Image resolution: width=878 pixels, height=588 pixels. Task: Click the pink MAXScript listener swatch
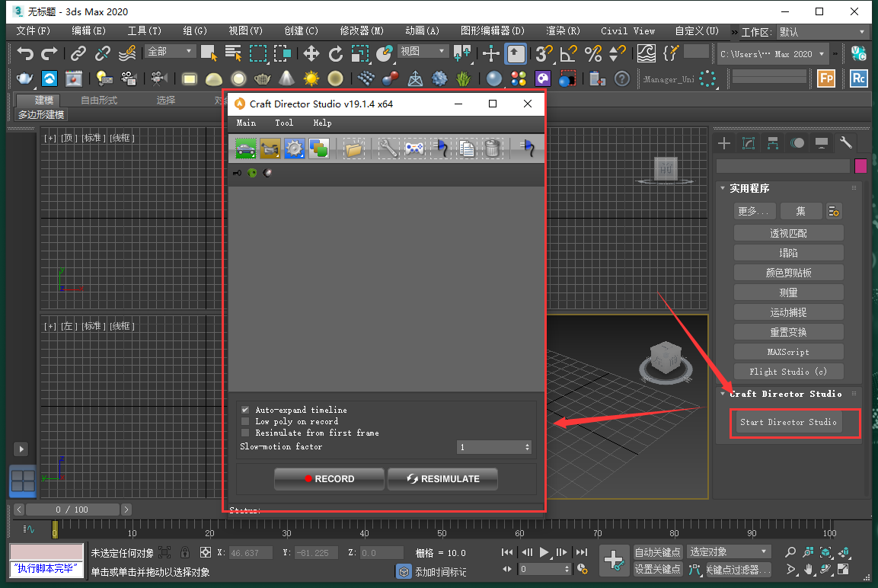[46, 552]
